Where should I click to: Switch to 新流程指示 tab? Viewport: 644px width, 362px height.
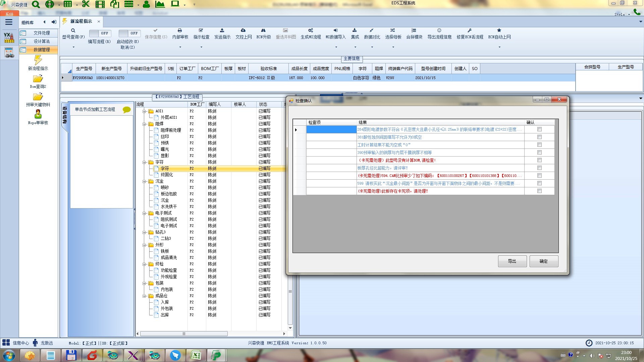[x=81, y=21]
